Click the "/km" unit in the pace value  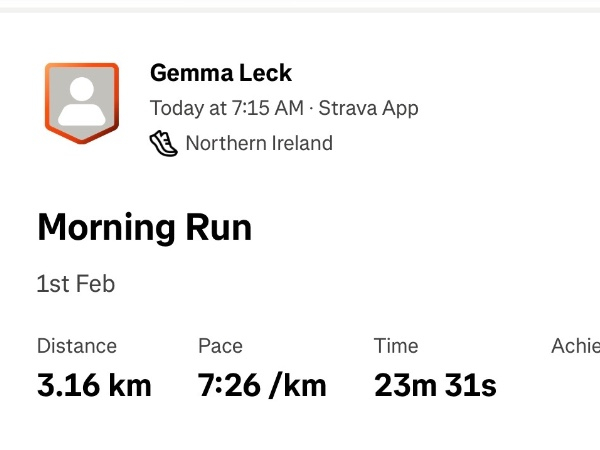click(x=296, y=385)
